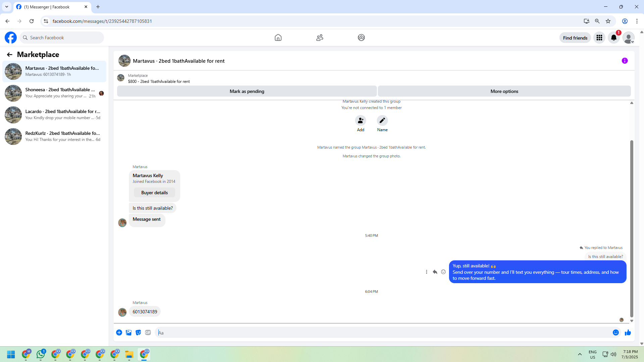The height and width of the screenshot is (362, 644).
Task: Go back in browser history
Action: 7,21
